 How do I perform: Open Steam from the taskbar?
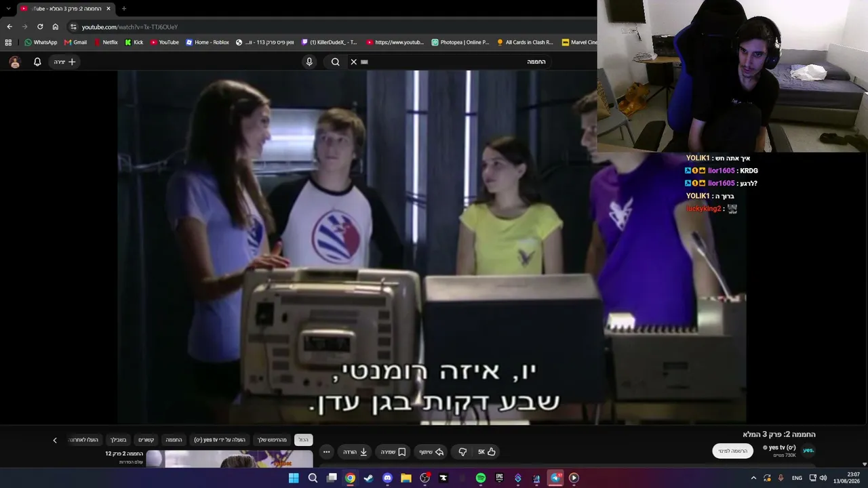pyautogui.click(x=368, y=478)
